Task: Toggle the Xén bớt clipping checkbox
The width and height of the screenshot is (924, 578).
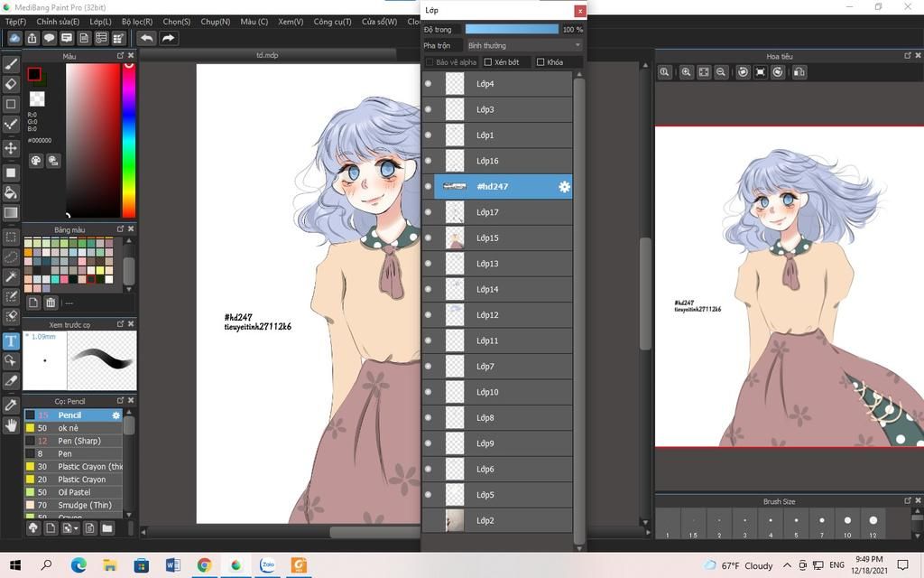Action: tap(488, 62)
